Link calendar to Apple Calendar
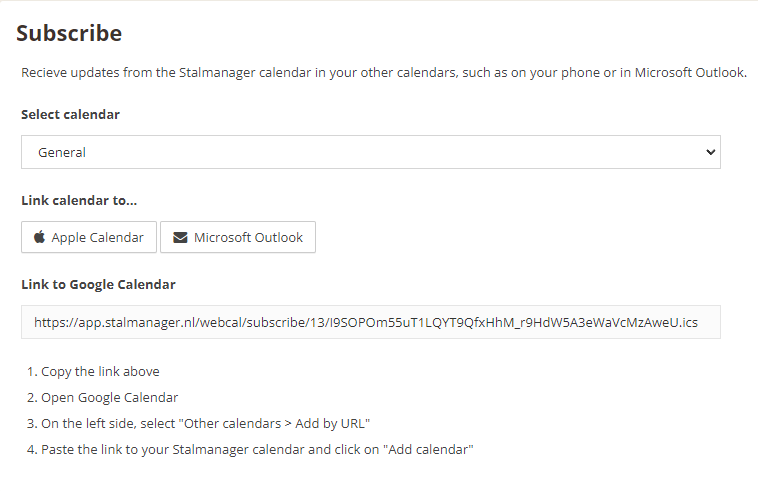 (x=89, y=237)
